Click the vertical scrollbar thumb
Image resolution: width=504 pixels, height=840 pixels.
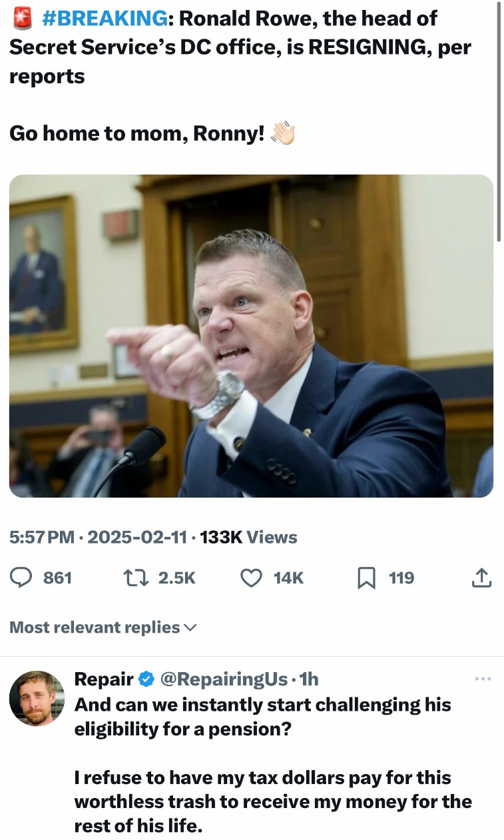(499, 120)
